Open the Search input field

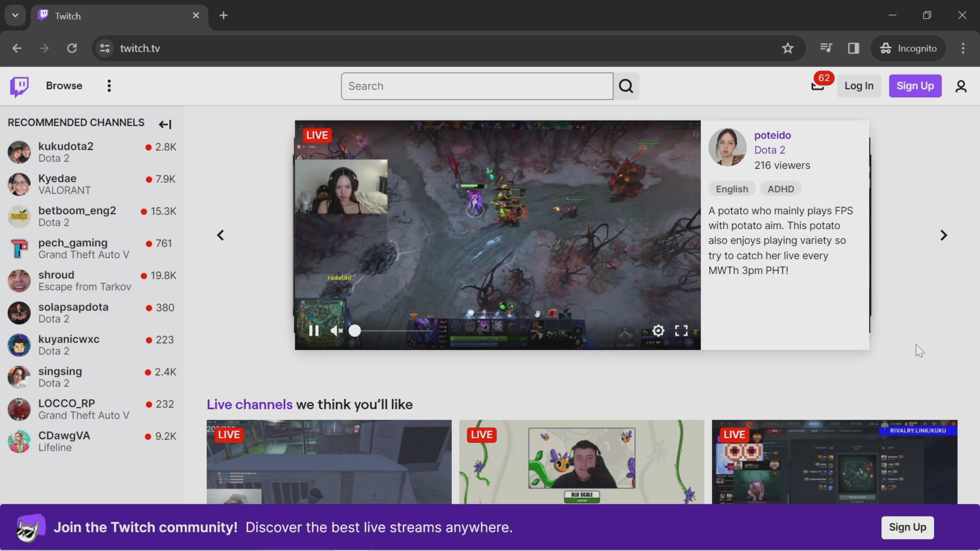pyautogui.click(x=476, y=85)
